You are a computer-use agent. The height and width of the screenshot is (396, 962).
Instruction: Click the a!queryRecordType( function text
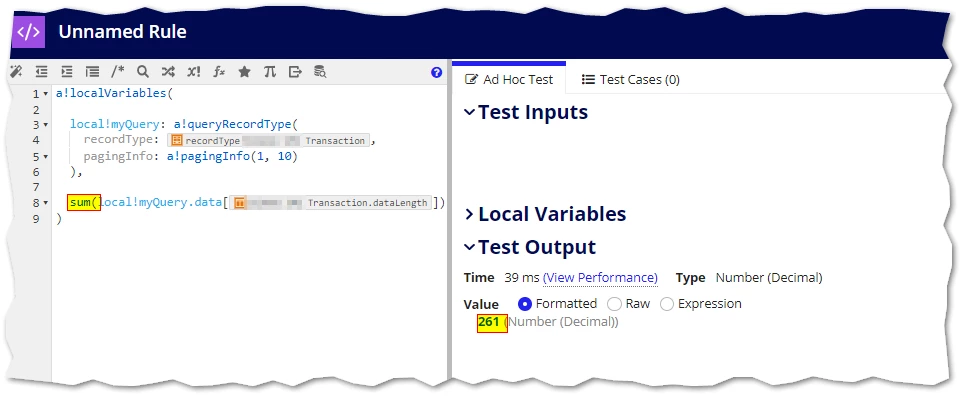[x=235, y=125]
